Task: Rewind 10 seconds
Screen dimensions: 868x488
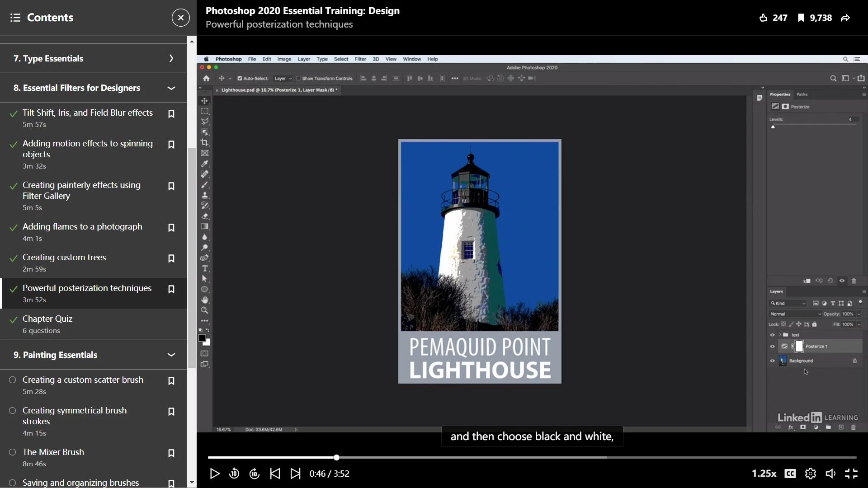Action: pyautogui.click(x=234, y=474)
